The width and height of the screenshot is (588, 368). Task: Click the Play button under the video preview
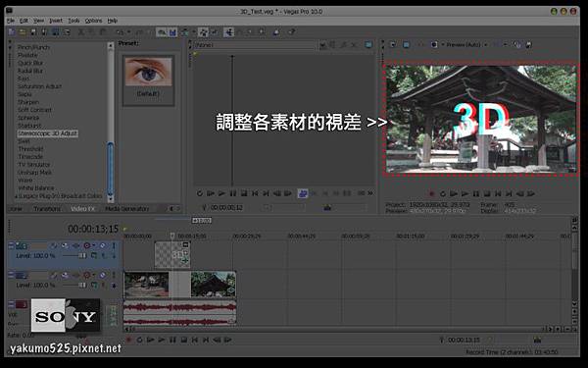(x=465, y=193)
